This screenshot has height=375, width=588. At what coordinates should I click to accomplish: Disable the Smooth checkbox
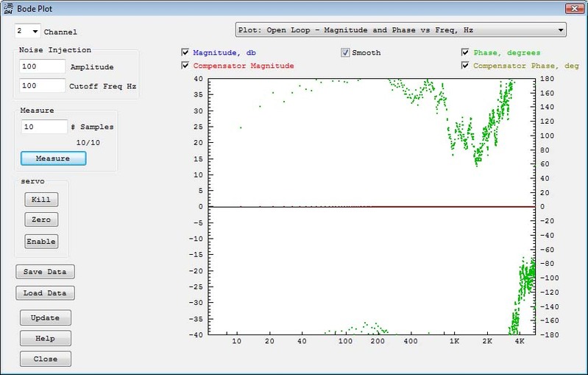(345, 53)
